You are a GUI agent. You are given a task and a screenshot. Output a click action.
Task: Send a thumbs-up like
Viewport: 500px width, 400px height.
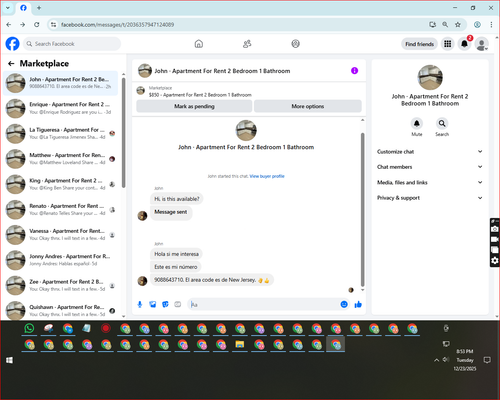click(358, 304)
